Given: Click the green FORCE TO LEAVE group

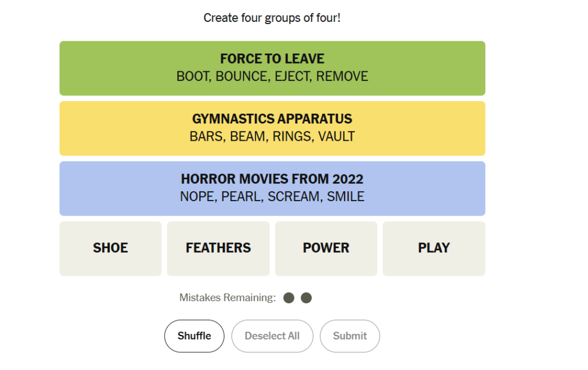Looking at the screenshot, I should pyautogui.click(x=272, y=68).
